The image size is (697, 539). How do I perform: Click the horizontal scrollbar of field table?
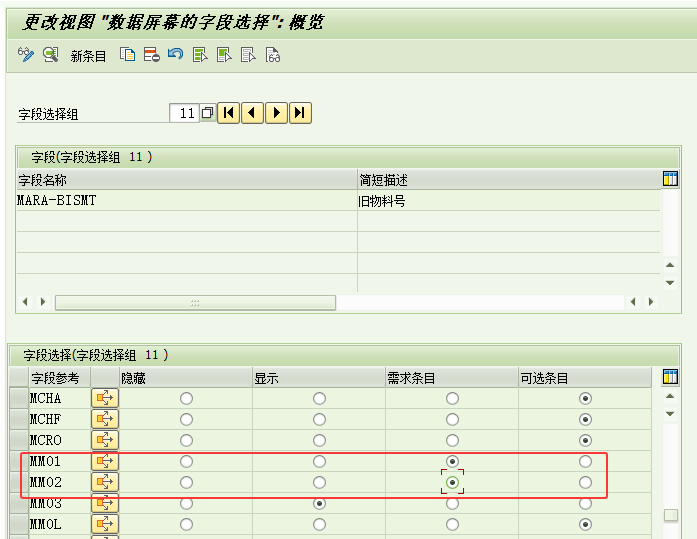pyautogui.click(x=195, y=302)
